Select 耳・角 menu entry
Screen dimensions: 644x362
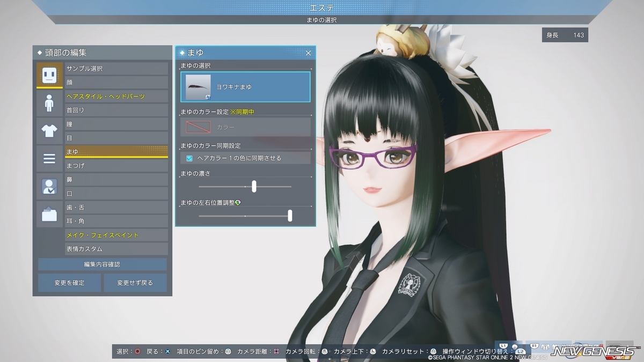(x=116, y=221)
